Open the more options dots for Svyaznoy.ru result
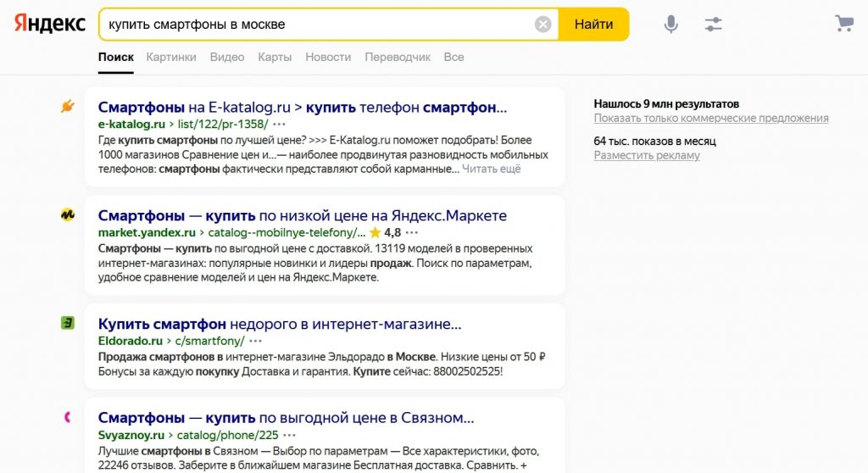The width and height of the screenshot is (868, 473). (290, 436)
